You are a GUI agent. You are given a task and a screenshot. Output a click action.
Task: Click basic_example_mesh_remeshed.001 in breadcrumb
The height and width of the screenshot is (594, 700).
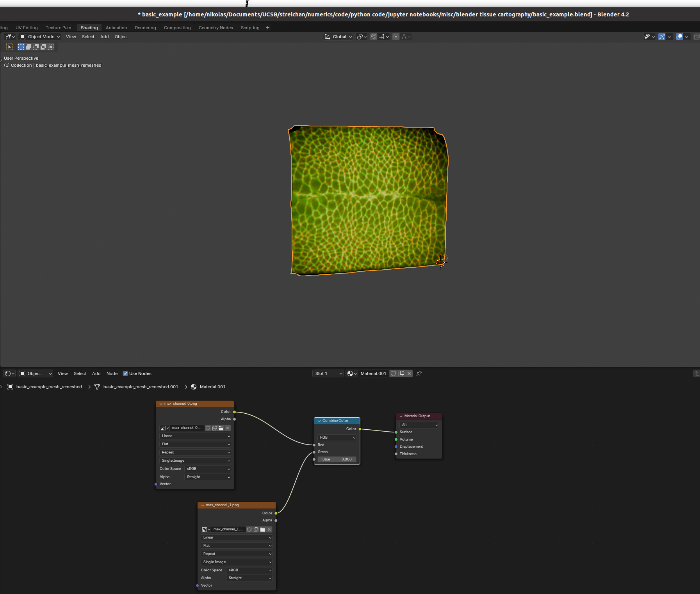[141, 387]
